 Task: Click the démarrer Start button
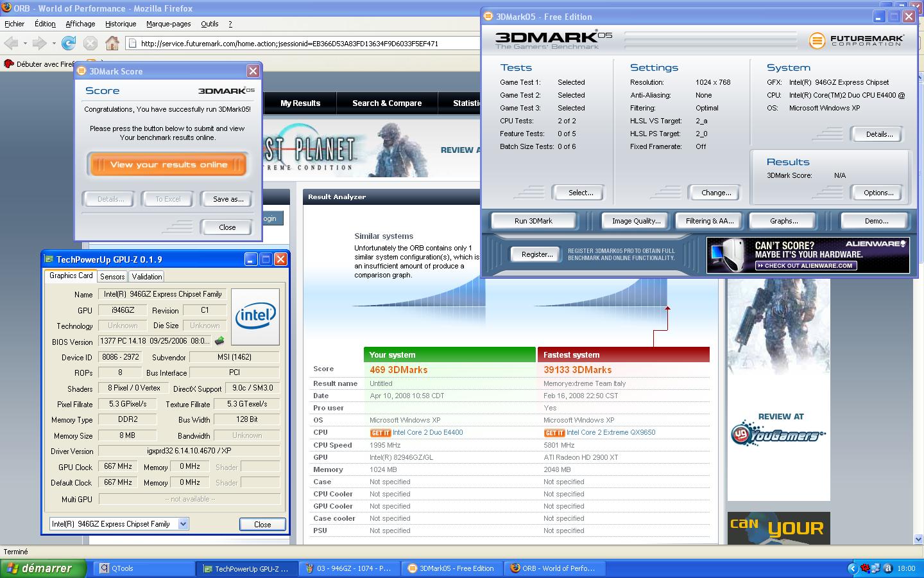[43, 568]
